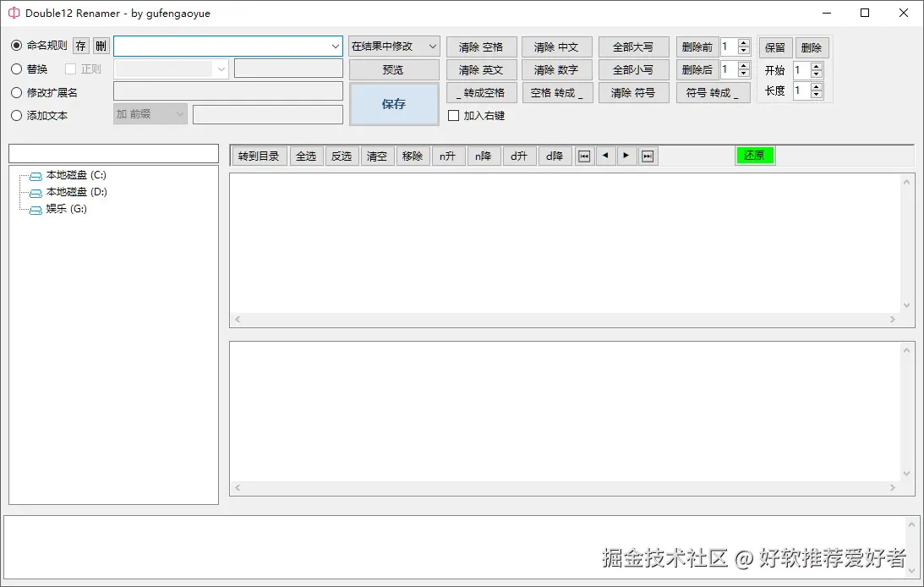Click 清除 符号
Screen dimensions: 924x587
pos(633,92)
